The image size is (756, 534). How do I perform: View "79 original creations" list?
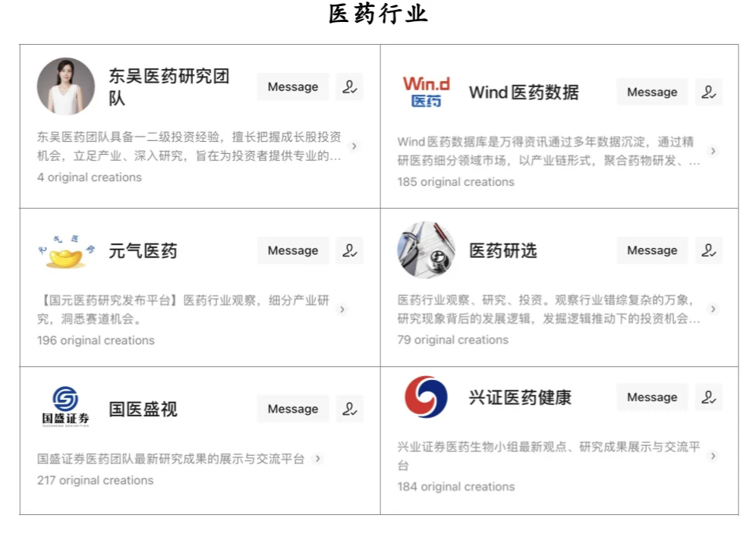[452, 340]
